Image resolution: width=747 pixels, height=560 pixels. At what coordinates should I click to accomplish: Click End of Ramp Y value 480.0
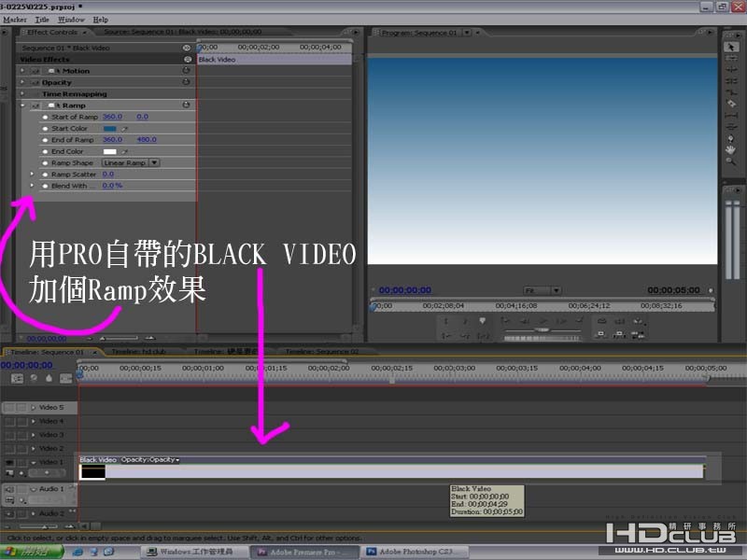coord(147,139)
